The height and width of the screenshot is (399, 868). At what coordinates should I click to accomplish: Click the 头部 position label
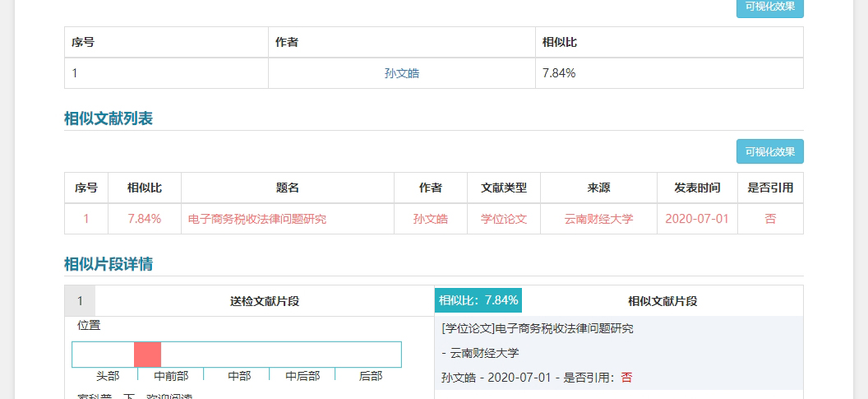[x=108, y=376]
